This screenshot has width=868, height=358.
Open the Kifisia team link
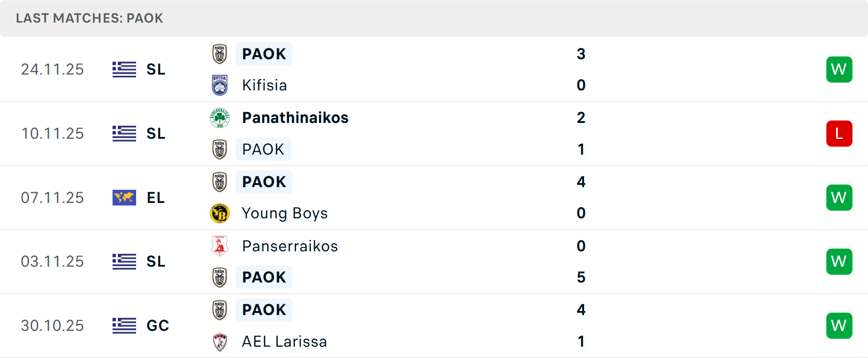(x=264, y=85)
